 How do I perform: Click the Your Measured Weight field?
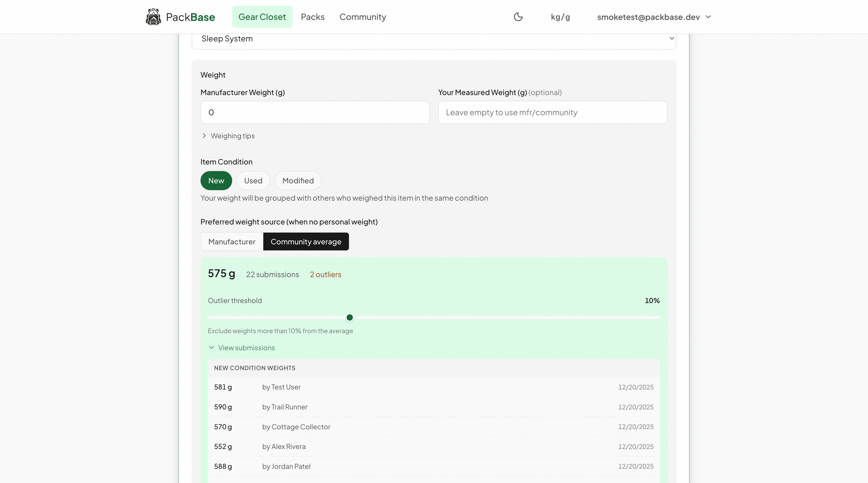[552, 112]
